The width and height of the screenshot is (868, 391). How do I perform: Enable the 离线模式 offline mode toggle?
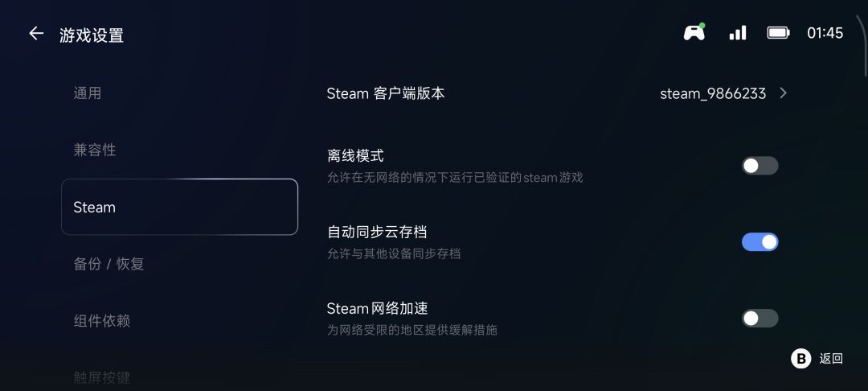[759, 166]
